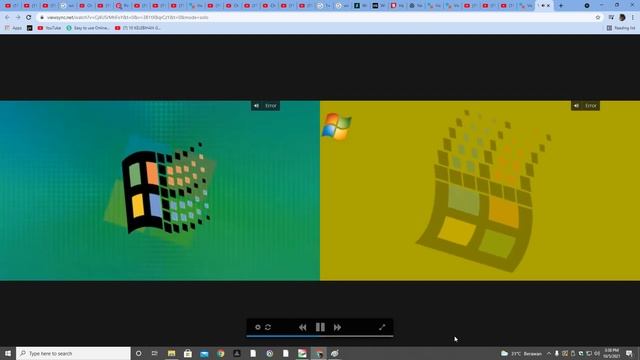Open a new Chrome tab with the plus button
The width and height of the screenshot is (640, 360).
[x=561, y=6]
